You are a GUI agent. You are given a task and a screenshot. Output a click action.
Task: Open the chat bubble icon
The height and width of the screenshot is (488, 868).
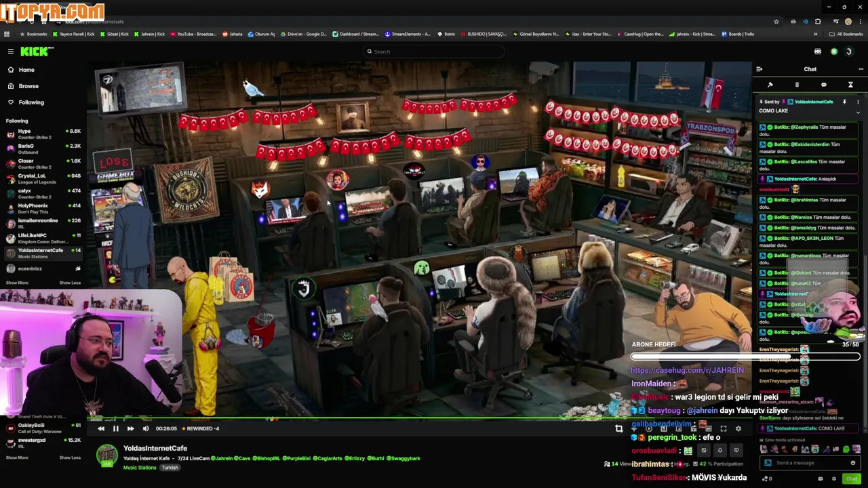coord(824,85)
